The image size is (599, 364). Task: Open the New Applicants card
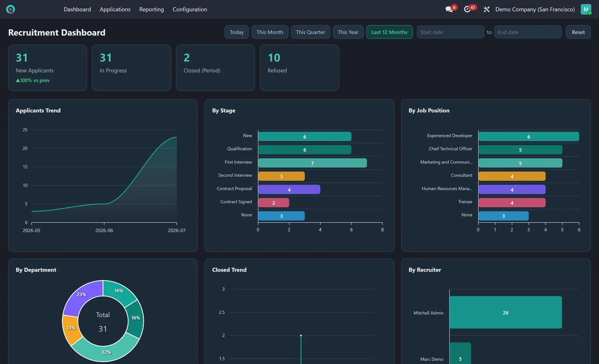coord(47,68)
